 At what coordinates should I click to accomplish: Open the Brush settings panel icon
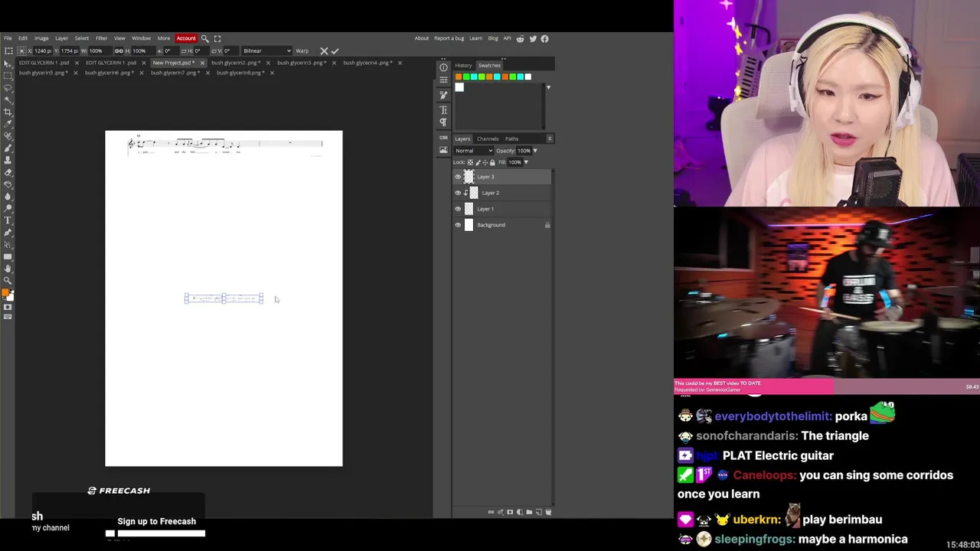point(443,95)
